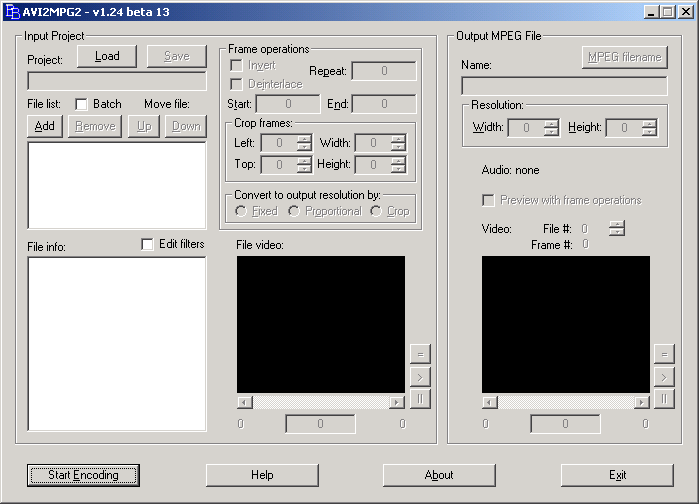Open the About dialog
Screen dimensions: 699x504
click(439, 475)
